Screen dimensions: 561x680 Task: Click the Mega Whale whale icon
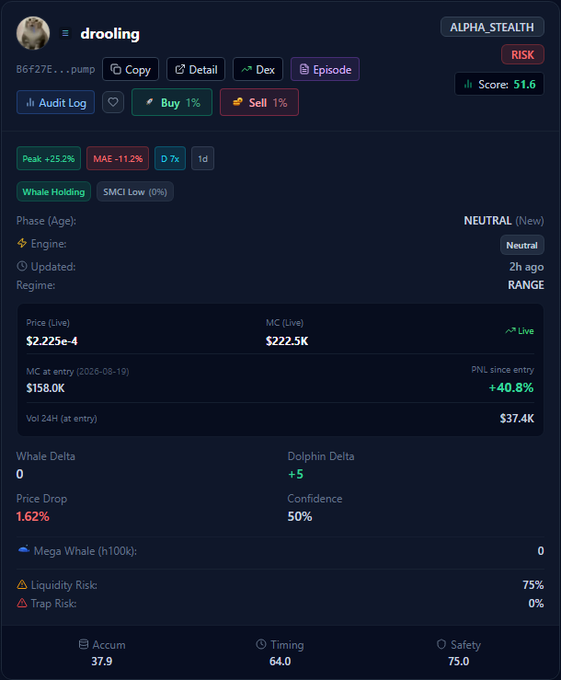click(x=24, y=549)
